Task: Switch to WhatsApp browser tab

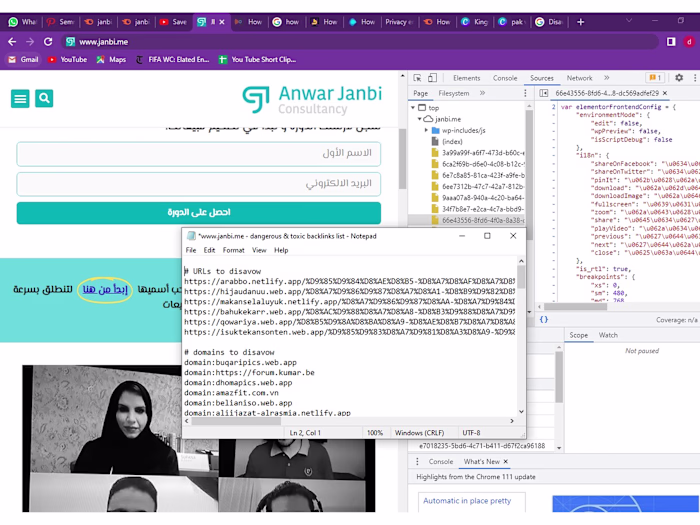Action: pos(22,22)
